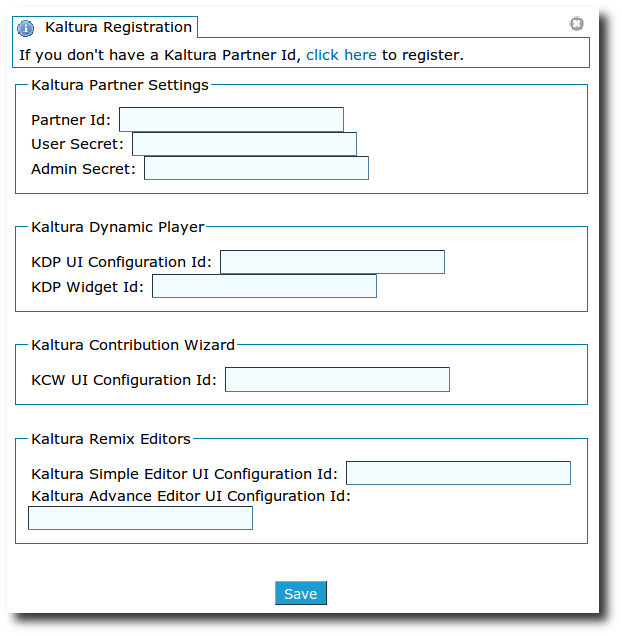Focus the KDP UI Configuration Id box
The image size is (622, 636).
tap(332, 262)
